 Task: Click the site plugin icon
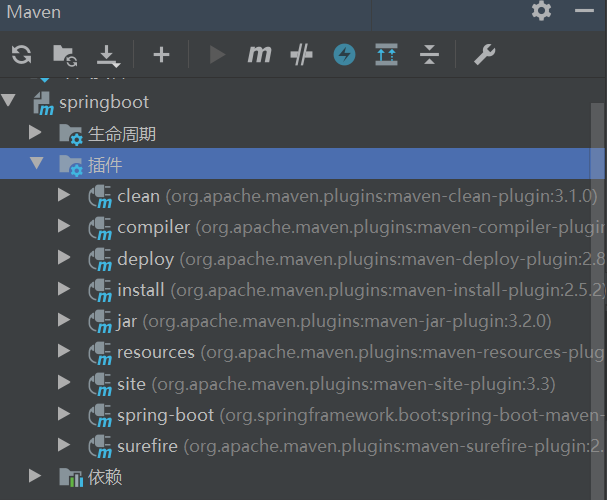pos(100,384)
